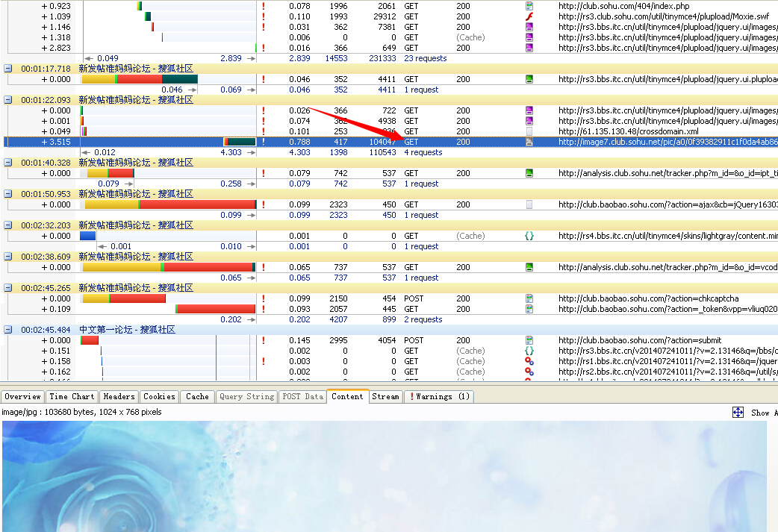Switch to the Time Chart tab

click(x=72, y=397)
